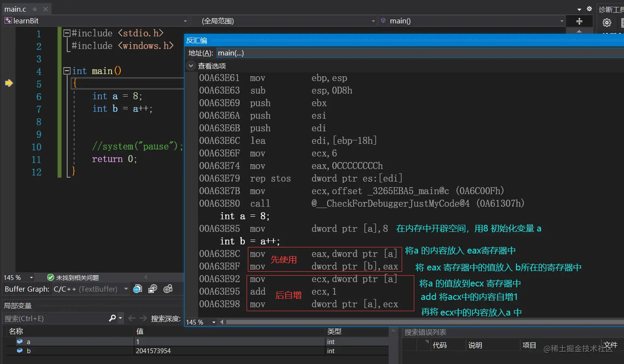Open the tab overflow list arrow
624x364 pixels.
coord(580,9)
